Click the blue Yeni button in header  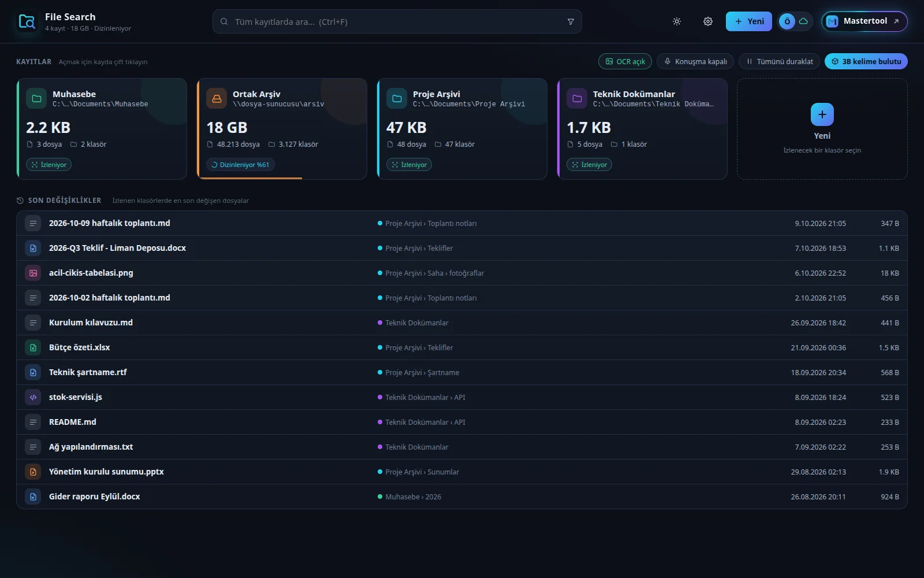pyautogui.click(x=749, y=21)
